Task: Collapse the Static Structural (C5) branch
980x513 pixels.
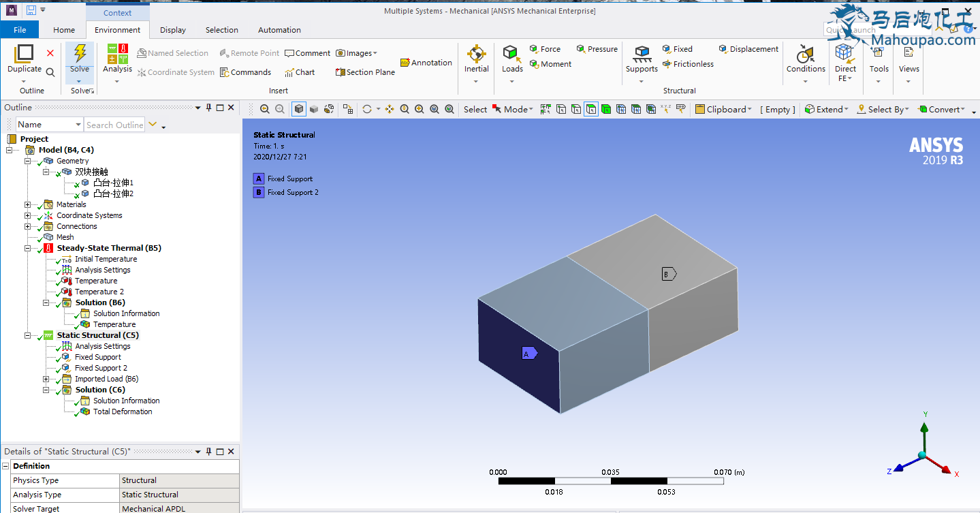Action: (28, 335)
